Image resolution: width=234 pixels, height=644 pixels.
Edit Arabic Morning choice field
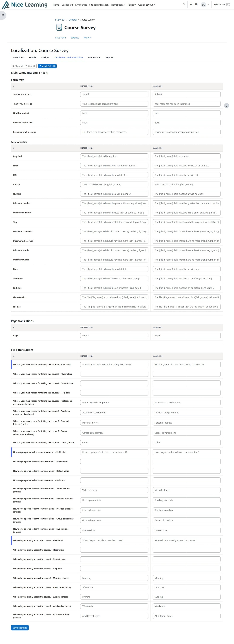186,578
